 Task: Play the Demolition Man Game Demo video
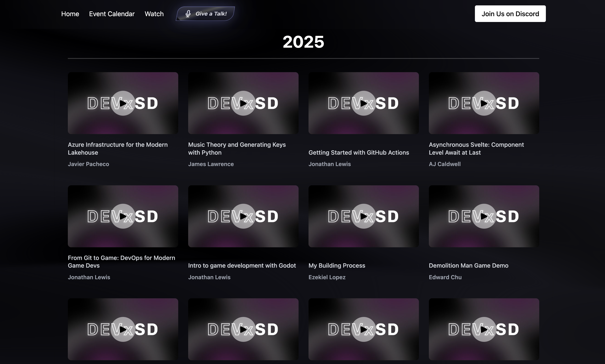click(x=484, y=216)
